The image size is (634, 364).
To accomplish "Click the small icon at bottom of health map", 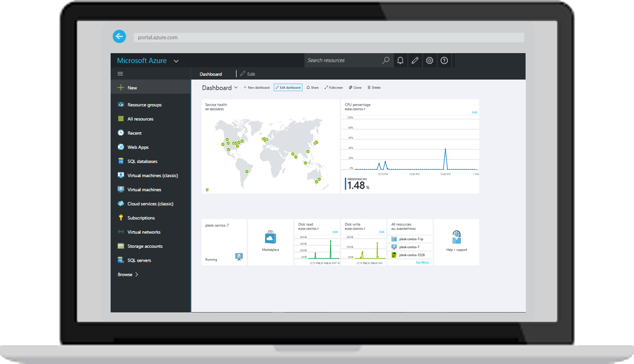I will click(207, 190).
